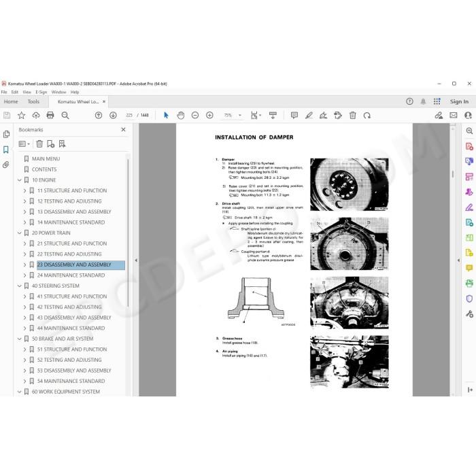Open 42 TESTING AND ADJUSTING bookmark

pyautogui.click(x=69, y=307)
